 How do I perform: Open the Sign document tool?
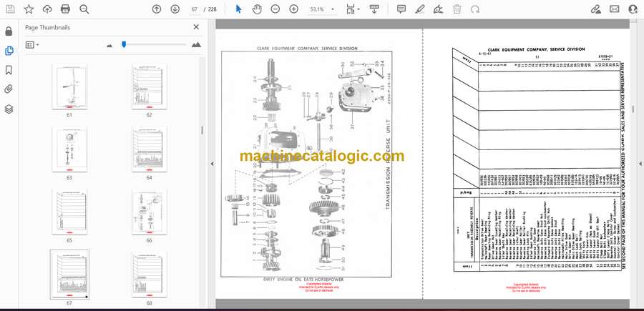tap(438, 9)
